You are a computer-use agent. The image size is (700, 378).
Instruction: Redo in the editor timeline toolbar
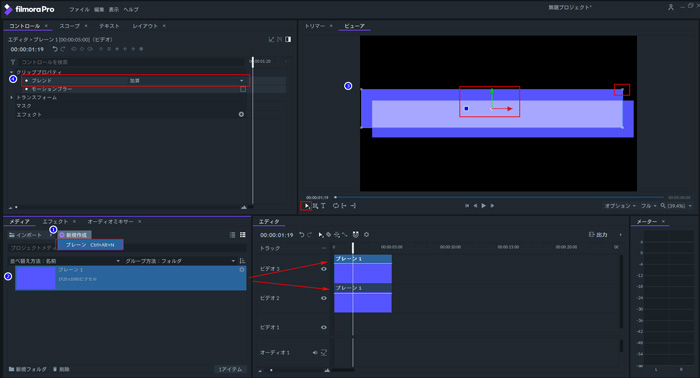(309, 235)
